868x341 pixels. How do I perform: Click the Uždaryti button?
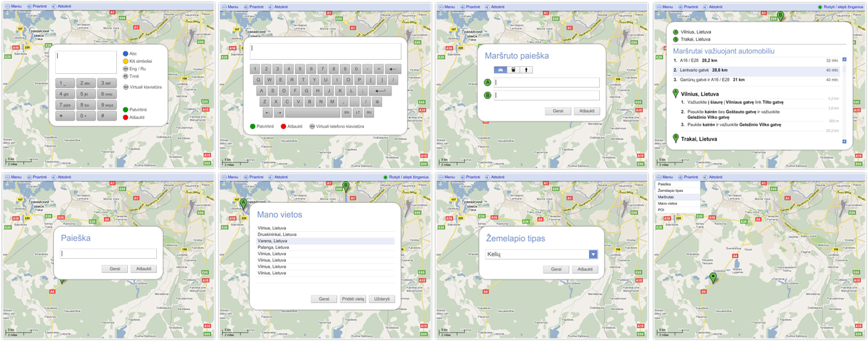coord(382,299)
